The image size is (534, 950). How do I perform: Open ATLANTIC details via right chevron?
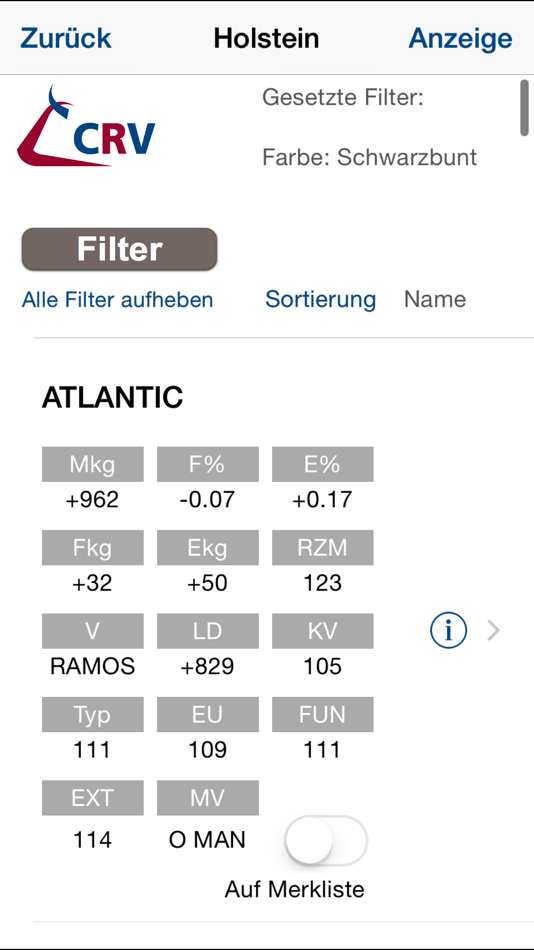click(494, 631)
